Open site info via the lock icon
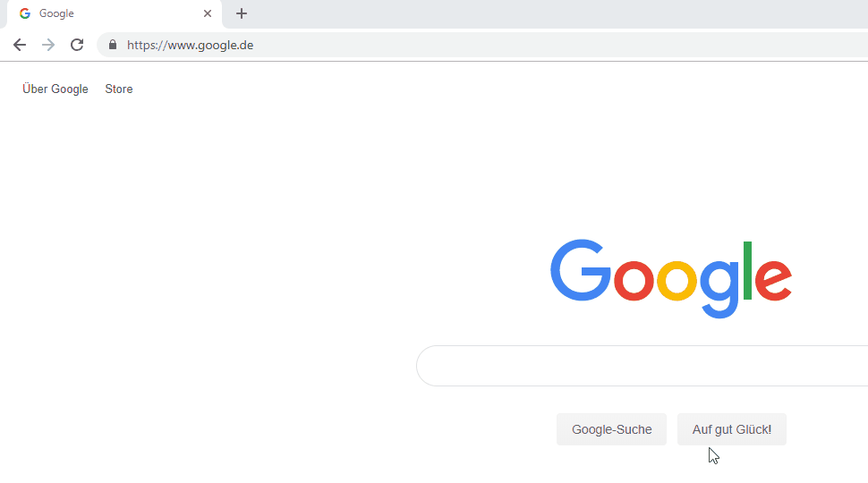The height and width of the screenshot is (483, 868). 113,45
